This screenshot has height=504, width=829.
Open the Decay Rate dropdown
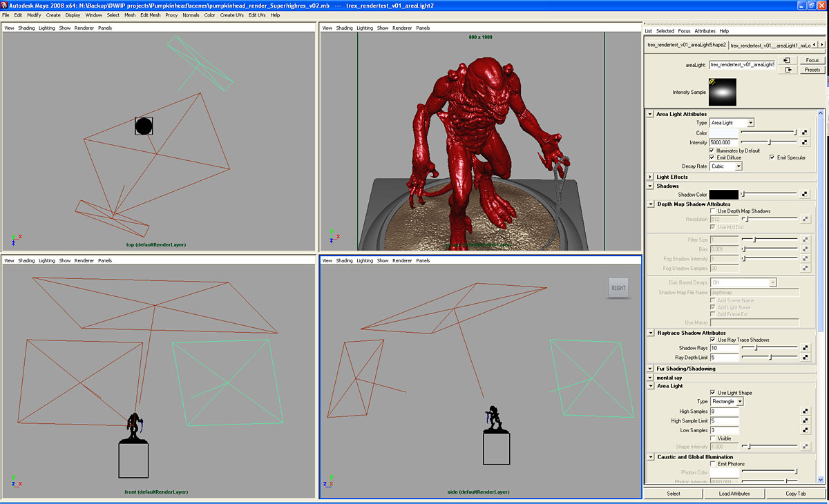pyautogui.click(x=725, y=166)
